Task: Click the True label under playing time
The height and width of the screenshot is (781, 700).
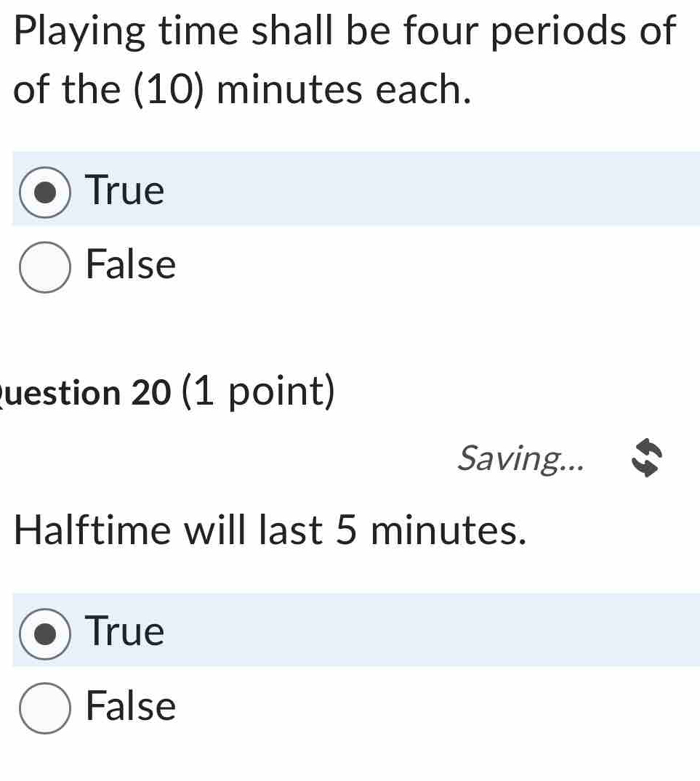Action: pyautogui.click(x=125, y=190)
